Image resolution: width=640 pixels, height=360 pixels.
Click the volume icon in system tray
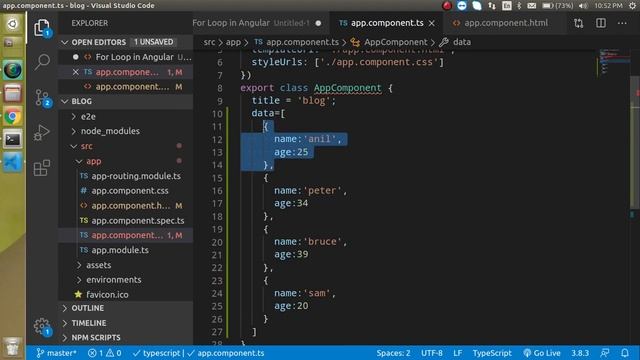pos(583,5)
